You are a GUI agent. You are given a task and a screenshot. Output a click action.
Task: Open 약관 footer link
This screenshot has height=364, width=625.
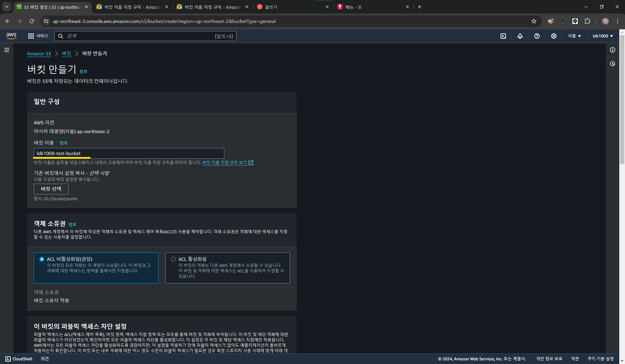575,359
